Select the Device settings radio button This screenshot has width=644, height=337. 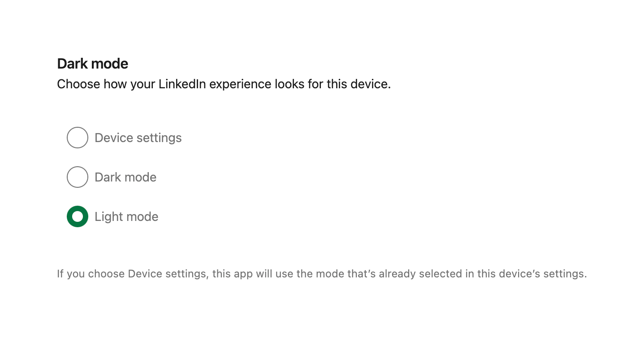(78, 138)
